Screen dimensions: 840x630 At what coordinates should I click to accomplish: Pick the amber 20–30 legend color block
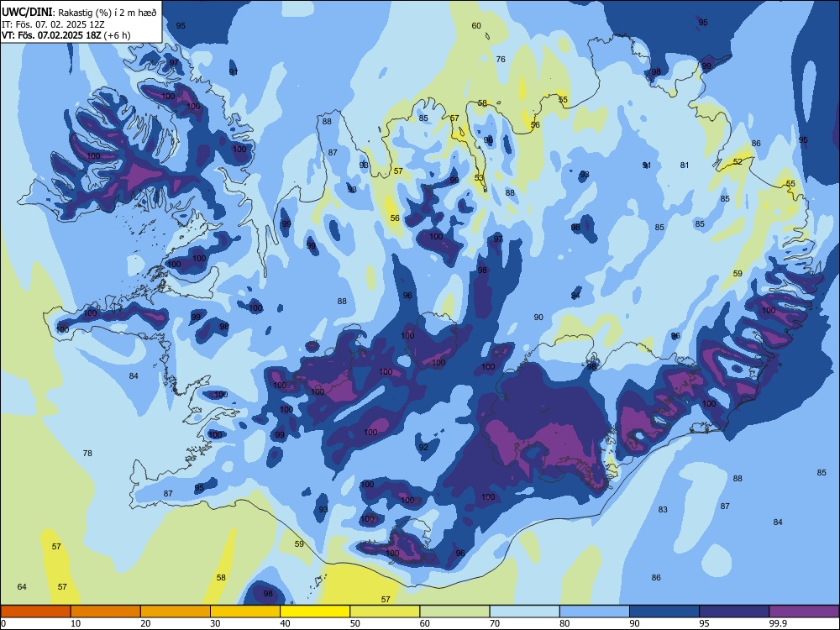pyautogui.click(x=176, y=612)
